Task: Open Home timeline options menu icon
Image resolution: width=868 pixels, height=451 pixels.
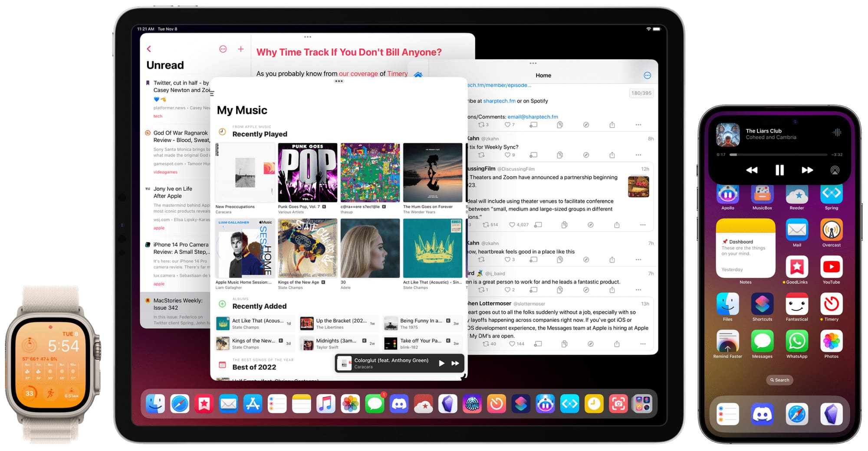Action: point(647,75)
